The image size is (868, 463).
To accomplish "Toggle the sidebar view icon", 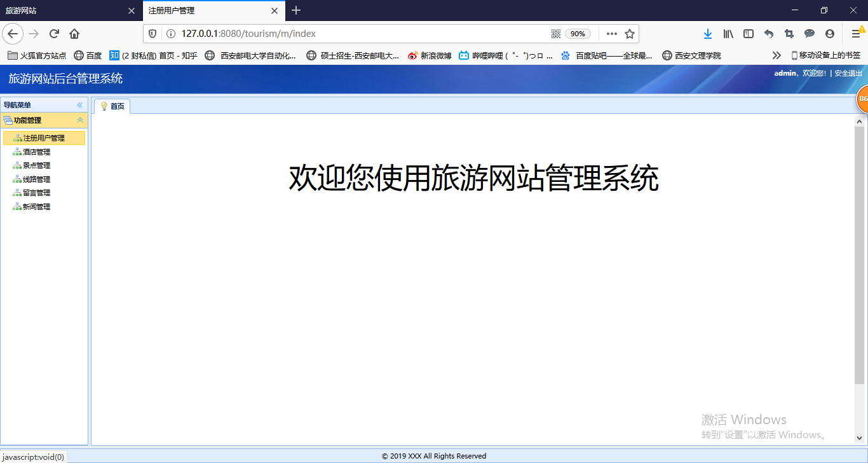I will [749, 34].
